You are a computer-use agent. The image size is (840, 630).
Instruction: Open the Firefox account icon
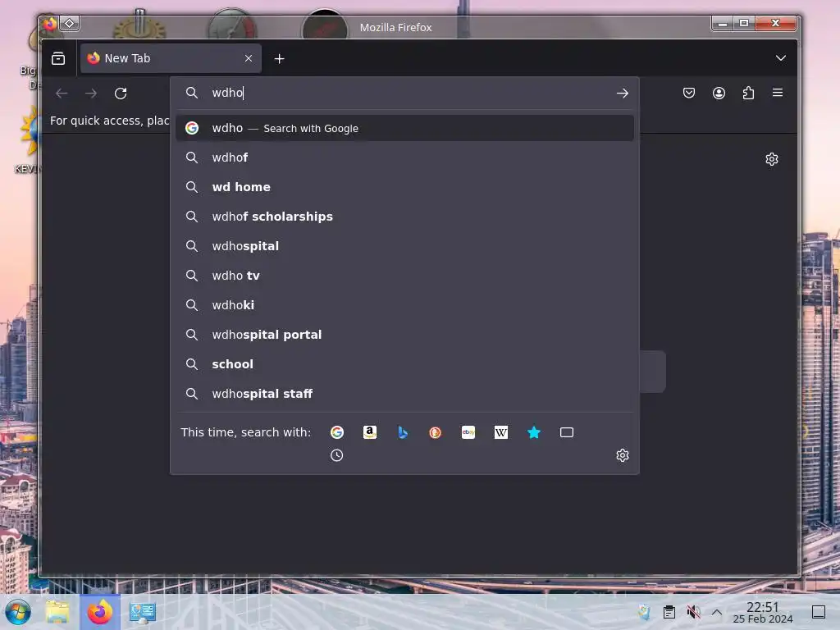pos(719,93)
